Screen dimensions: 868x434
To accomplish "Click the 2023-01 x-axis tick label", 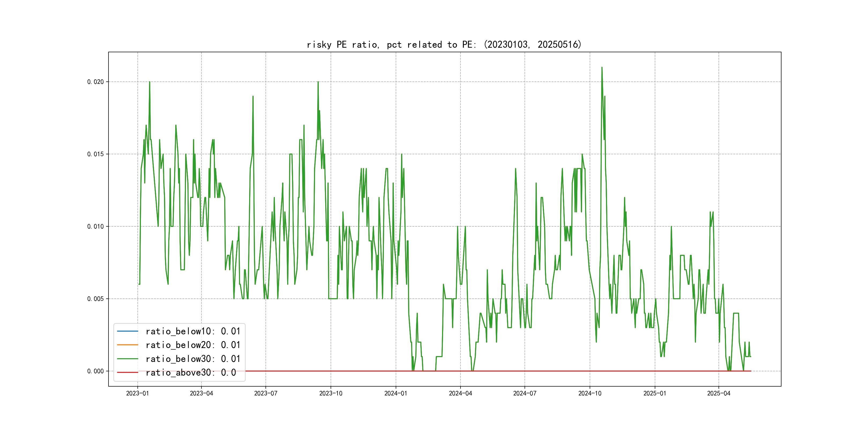I will click(137, 394).
